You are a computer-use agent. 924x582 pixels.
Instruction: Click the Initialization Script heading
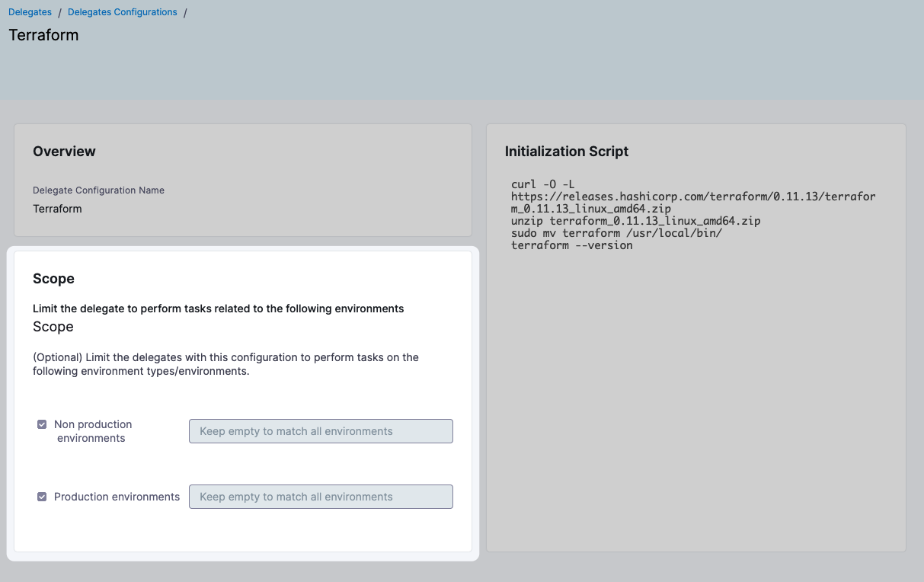(x=567, y=152)
